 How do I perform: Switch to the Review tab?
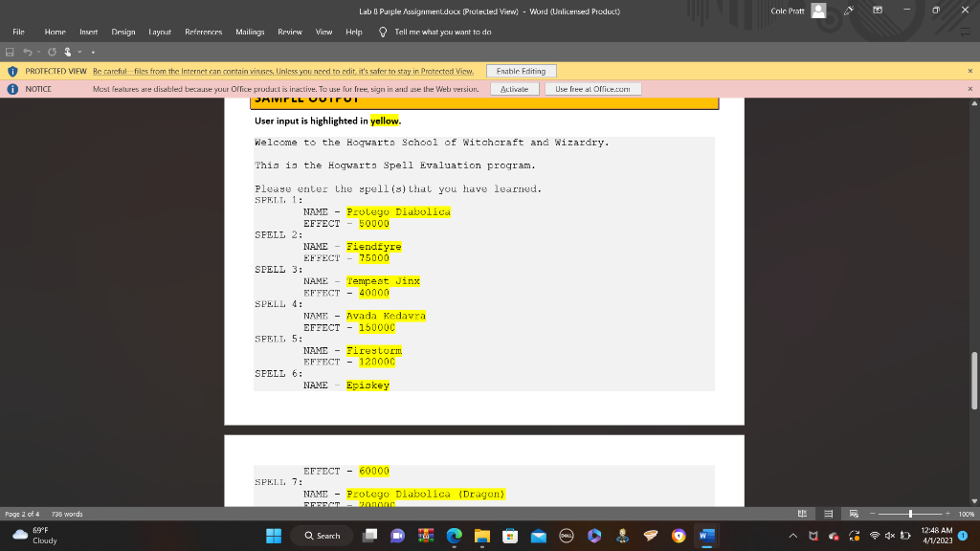tap(289, 31)
